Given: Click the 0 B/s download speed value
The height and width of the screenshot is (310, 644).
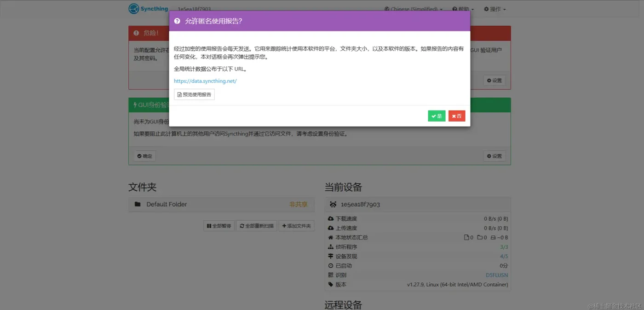Looking at the screenshot, I should coord(496,219).
